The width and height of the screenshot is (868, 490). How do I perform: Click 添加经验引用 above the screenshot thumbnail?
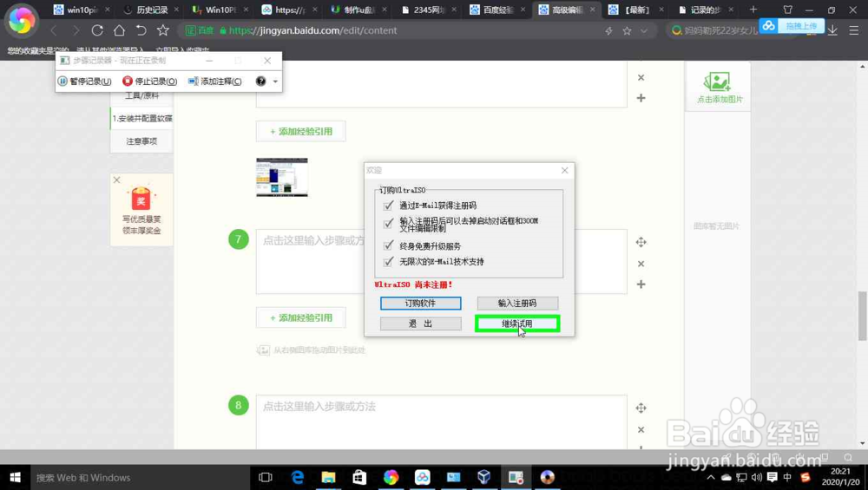300,131
